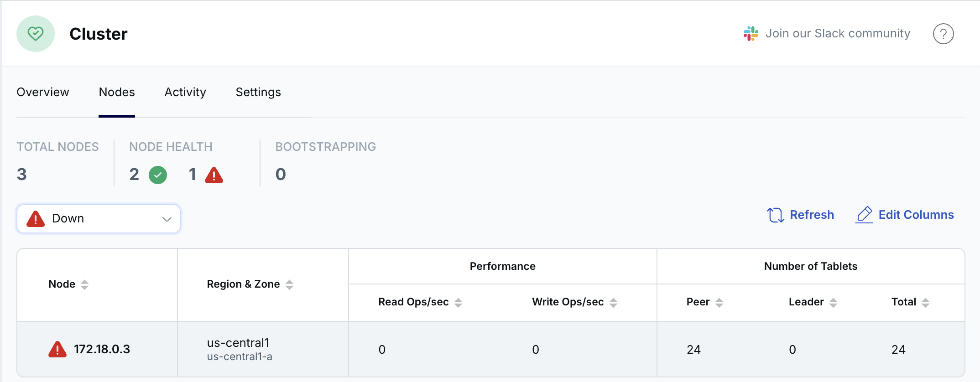Screen dimensions: 980x382
Task: Click the Slack logo icon
Action: coord(751,34)
